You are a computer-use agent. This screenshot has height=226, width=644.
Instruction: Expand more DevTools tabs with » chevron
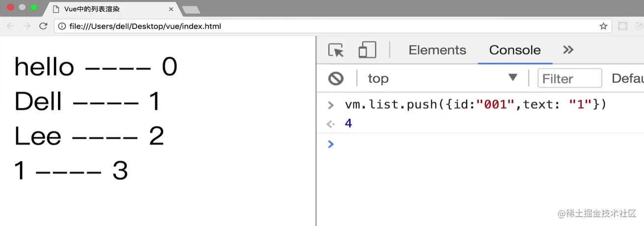coord(568,50)
